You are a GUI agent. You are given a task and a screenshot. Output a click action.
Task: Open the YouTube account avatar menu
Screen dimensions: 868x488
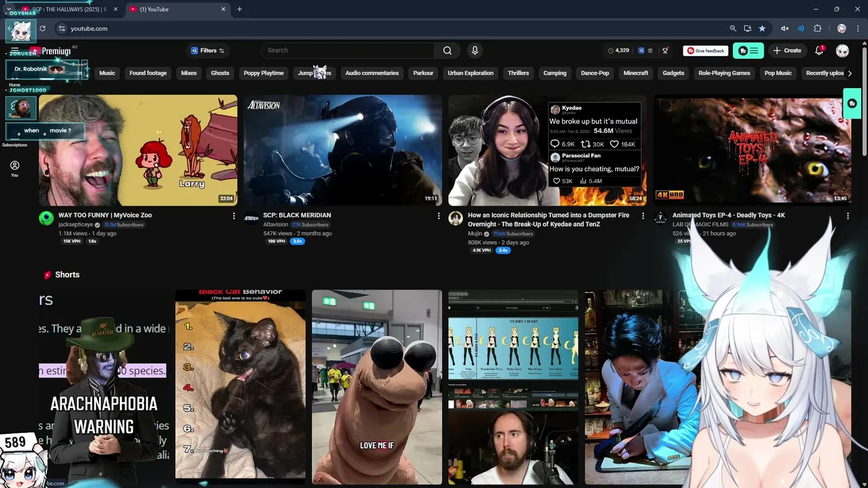(842, 50)
